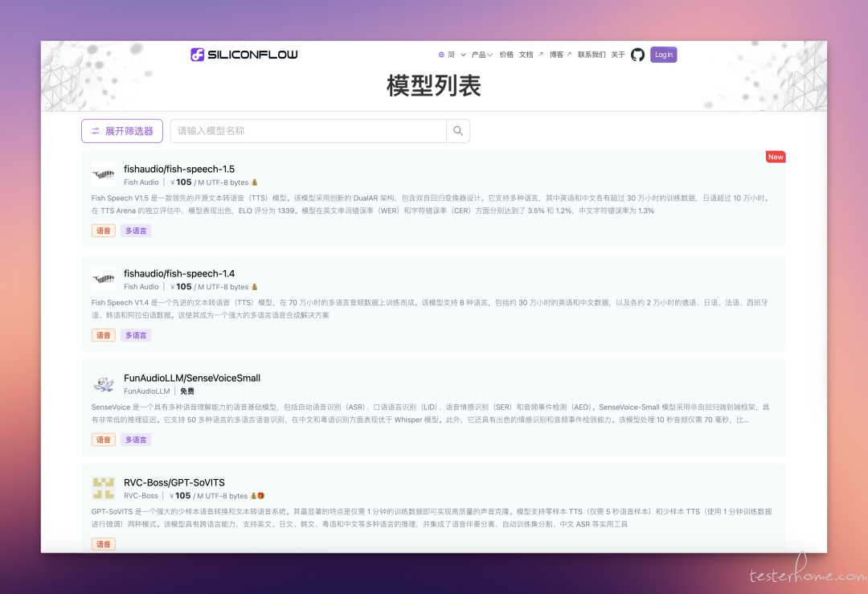Click 语音 tag on SenseVoiceSmall
The image size is (868, 594).
[104, 440]
